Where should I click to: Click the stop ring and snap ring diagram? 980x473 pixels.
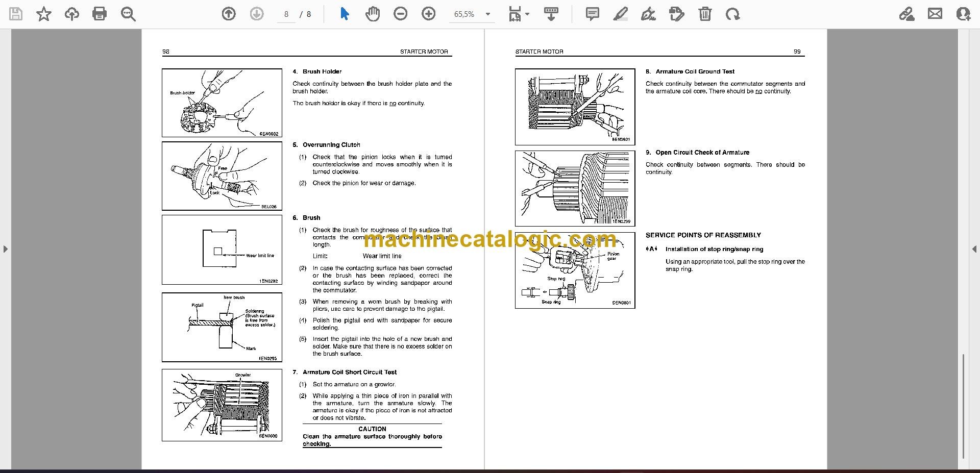pos(575,270)
